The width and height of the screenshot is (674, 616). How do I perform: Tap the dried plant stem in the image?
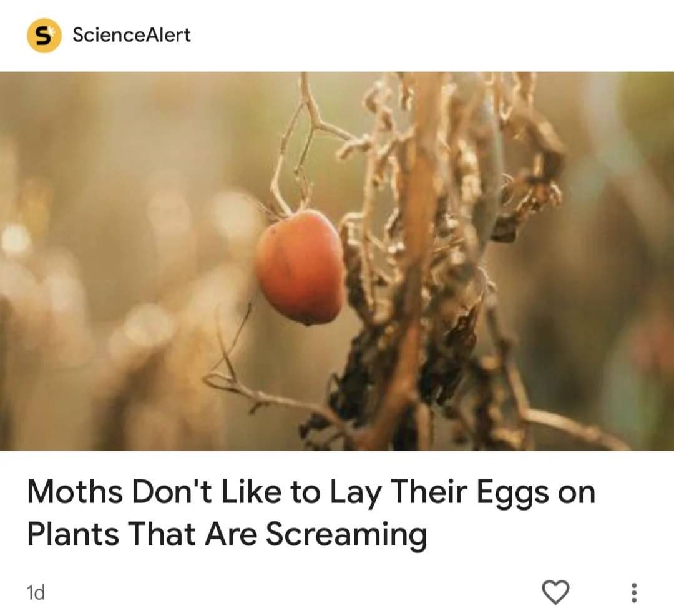point(413,258)
